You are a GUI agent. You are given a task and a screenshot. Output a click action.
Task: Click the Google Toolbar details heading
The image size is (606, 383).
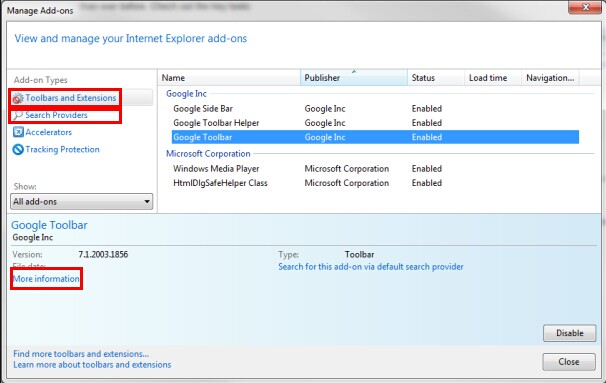[x=49, y=225]
